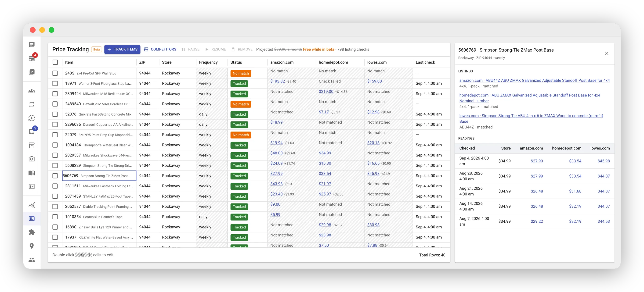Viewport: 644px width, 292px height.
Task: Click the daily frequency cell for Duracell row
Action: coord(212,125)
